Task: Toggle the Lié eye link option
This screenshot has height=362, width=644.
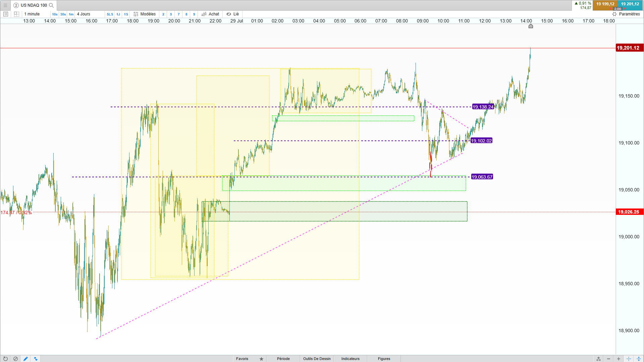Action: 232,14
